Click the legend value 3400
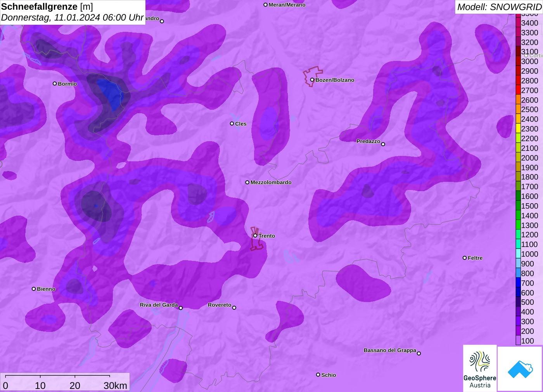Screen dimensions: 543x392 530,23
